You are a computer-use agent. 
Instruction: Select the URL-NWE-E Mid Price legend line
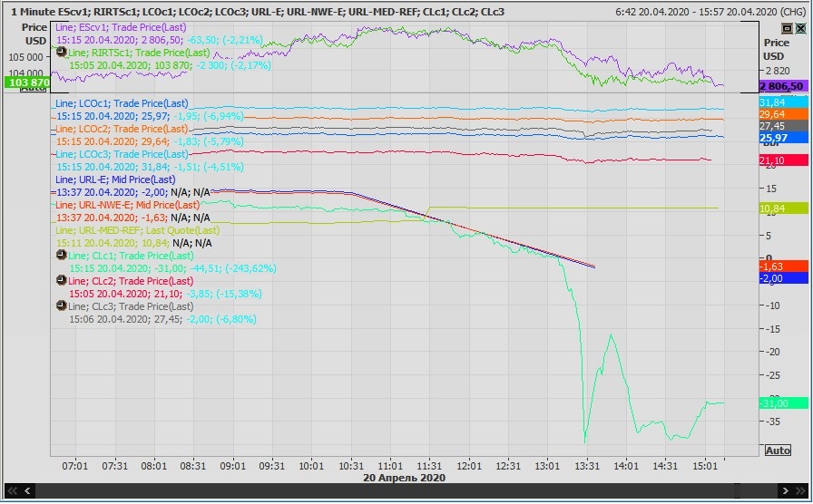pyautogui.click(x=128, y=205)
